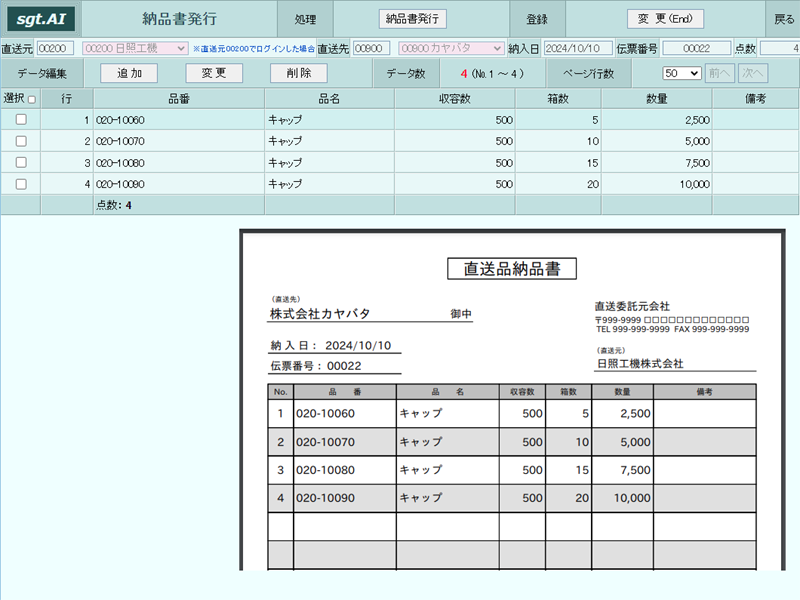Click grid cell 020-10070
800x600 pixels.
pyautogui.click(x=179, y=141)
